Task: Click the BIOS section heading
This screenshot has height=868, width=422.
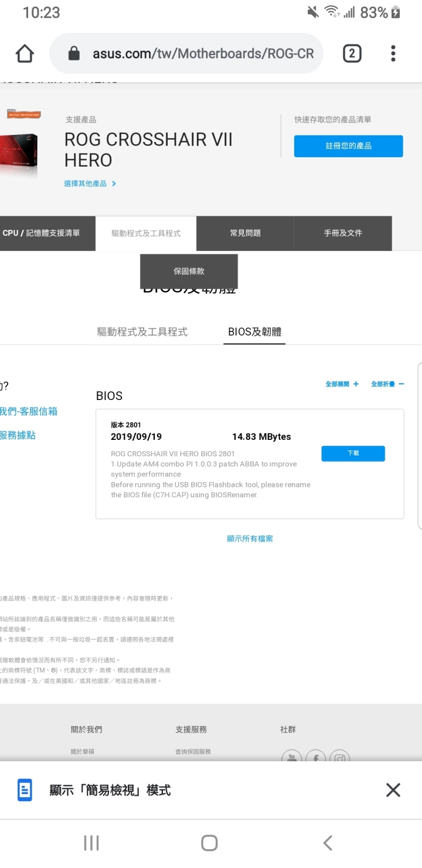Action: 109,396
